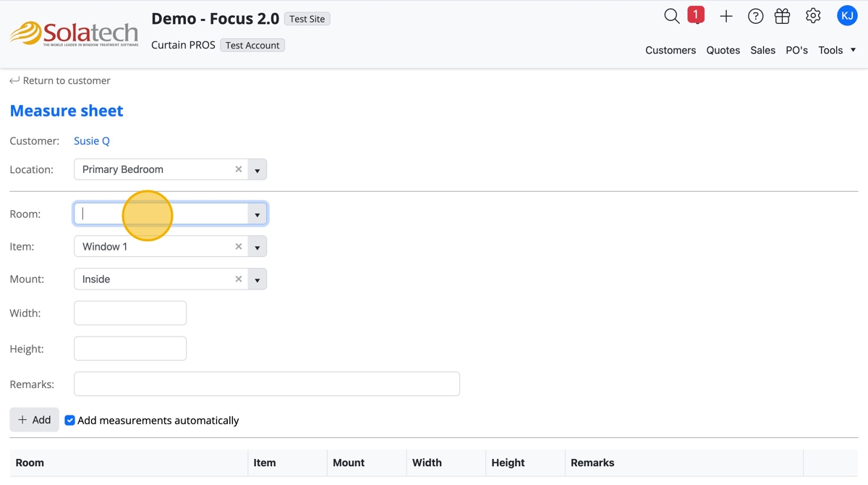
Task: Click into the Width input field
Action: [x=130, y=313]
